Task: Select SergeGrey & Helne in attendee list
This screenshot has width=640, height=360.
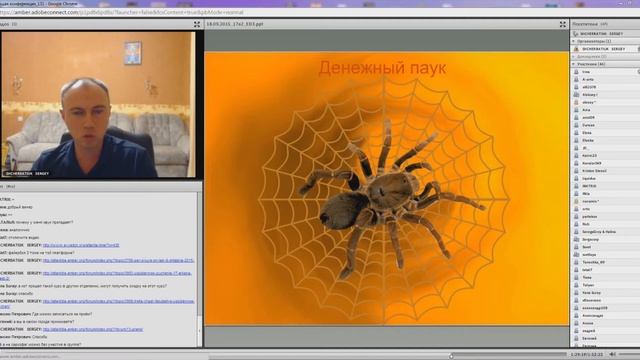Action: coord(599,232)
